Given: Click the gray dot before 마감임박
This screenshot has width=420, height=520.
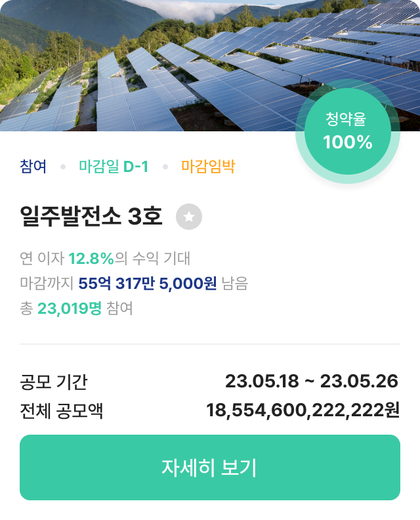Looking at the screenshot, I should [x=165, y=167].
